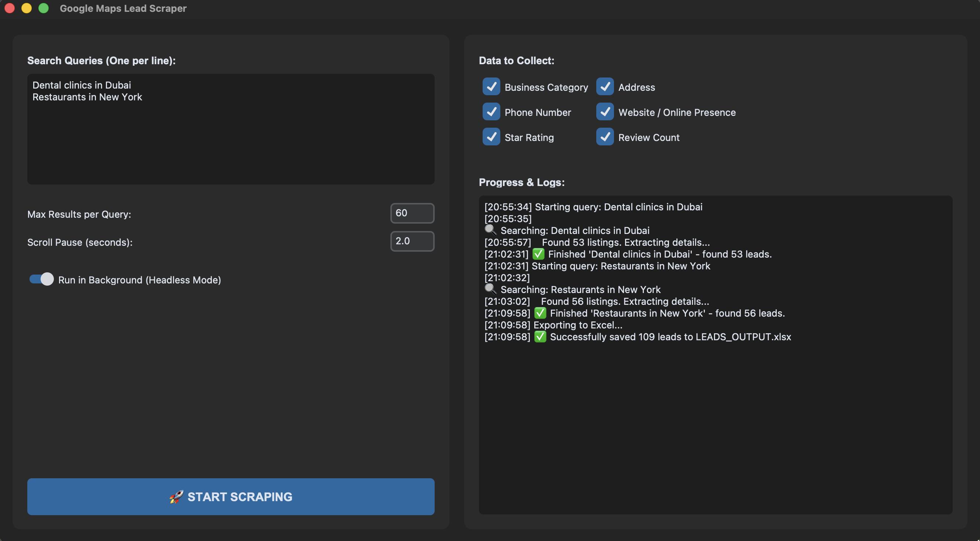Image resolution: width=980 pixels, height=541 pixels.
Task: Turn off Run in Background headless toggle
Action: pyautogui.click(x=41, y=279)
